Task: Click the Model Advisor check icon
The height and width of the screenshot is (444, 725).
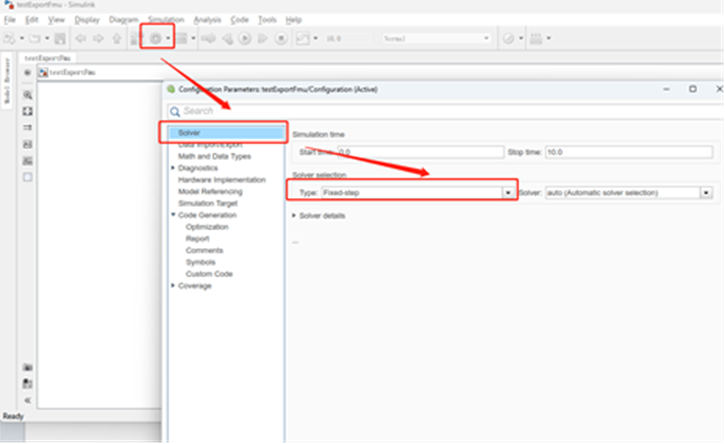Action: click(x=508, y=38)
